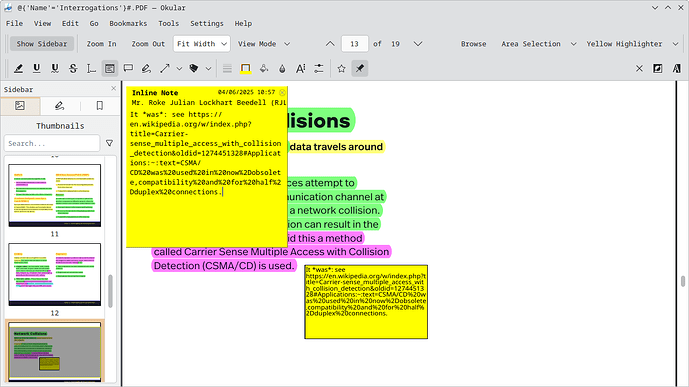Pick the Freehand Line tool

point(146,69)
